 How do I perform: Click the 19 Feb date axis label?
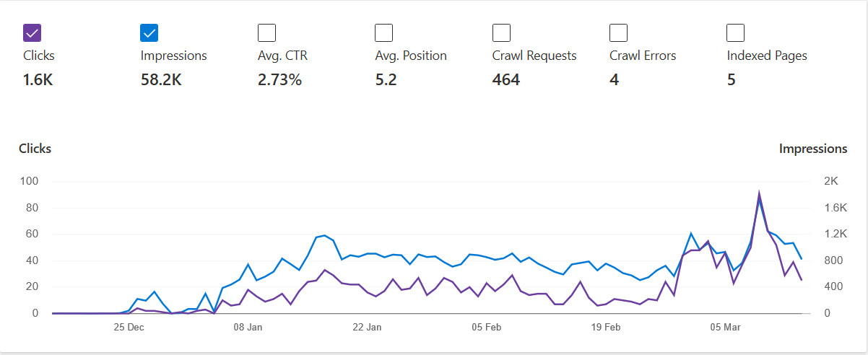coord(606,328)
